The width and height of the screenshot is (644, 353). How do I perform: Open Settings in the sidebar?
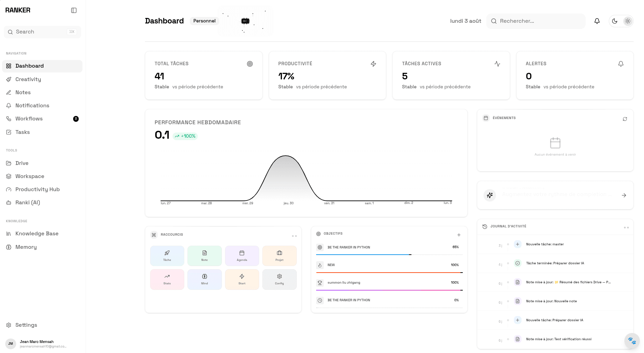(x=42, y=325)
